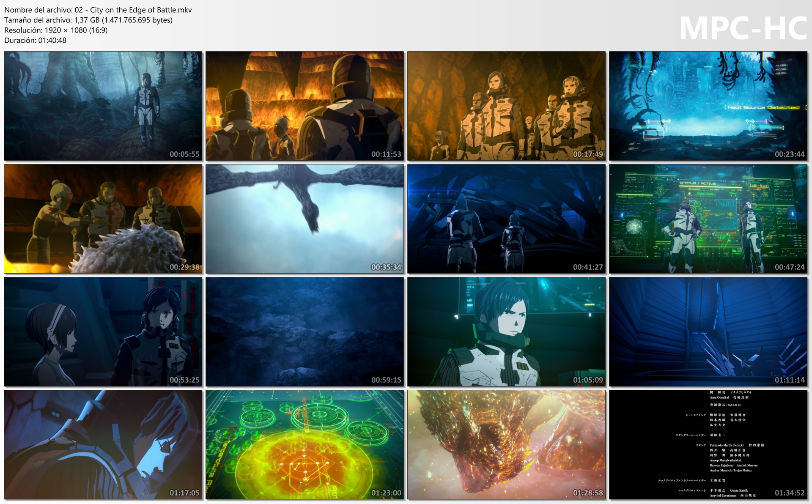This screenshot has width=812, height=504.
Task: Select the green radar thumbnail at 01:23:00
Action: (305, 445)
